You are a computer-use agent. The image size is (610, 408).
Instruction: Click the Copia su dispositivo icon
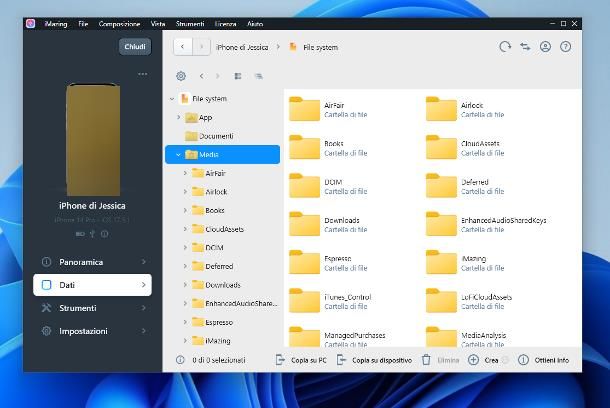pyautogui.click(x=341, y=360)
